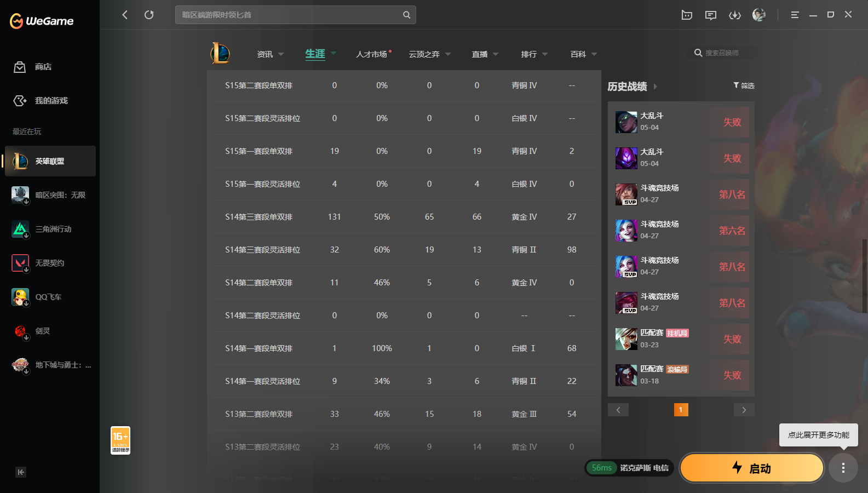Open the 匹配赛 浪输局 03-18 match
Image resolution: width=868 pixels, height=493 pixels.
point(681,375)
